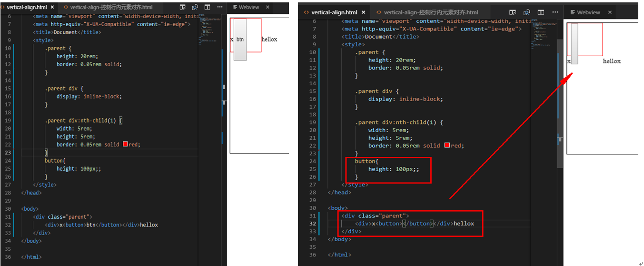Open red color swatch on line 22 of right editor

(447, 145)
